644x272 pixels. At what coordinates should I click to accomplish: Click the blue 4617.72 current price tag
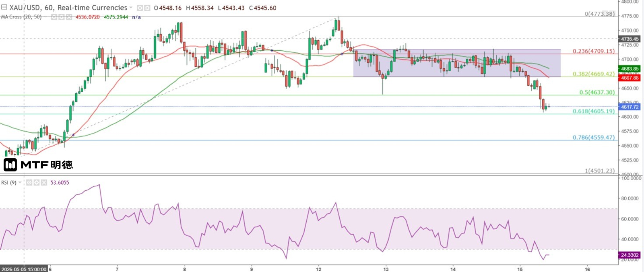(630, 107)
